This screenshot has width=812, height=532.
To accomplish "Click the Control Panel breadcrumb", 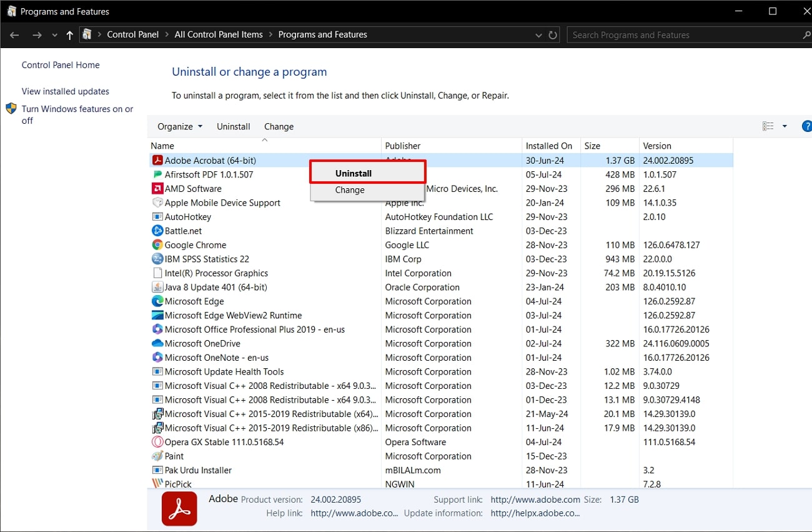I will click(x=133, y=35).
